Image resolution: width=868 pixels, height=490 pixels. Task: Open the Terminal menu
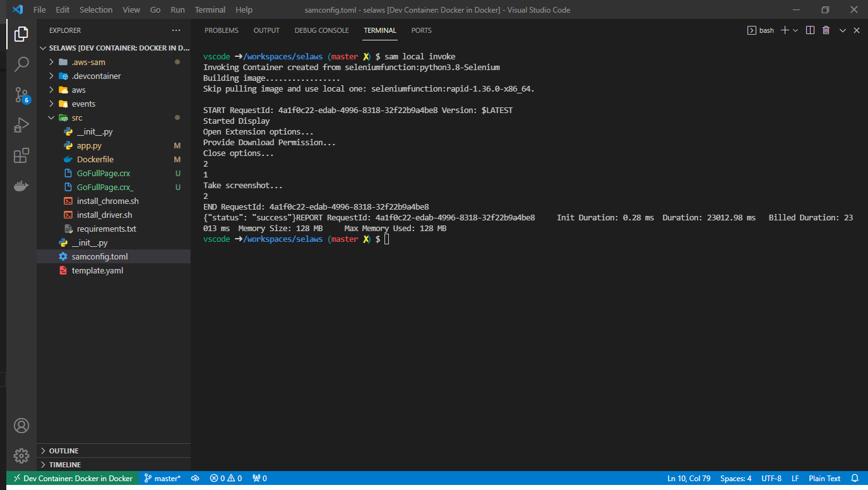click(x=210, y=9)
